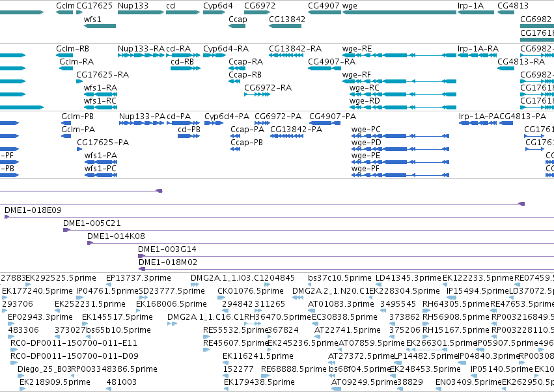This screenshot has height=392, width=554.
Task: Select the Gclm-RB transcript label
Action: tap(72, 48)
